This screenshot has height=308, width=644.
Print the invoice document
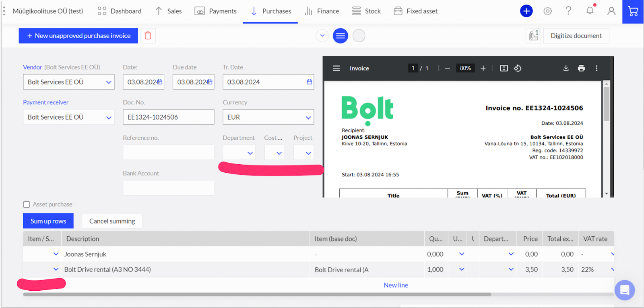pyautogui.click(x=581, y=68)
